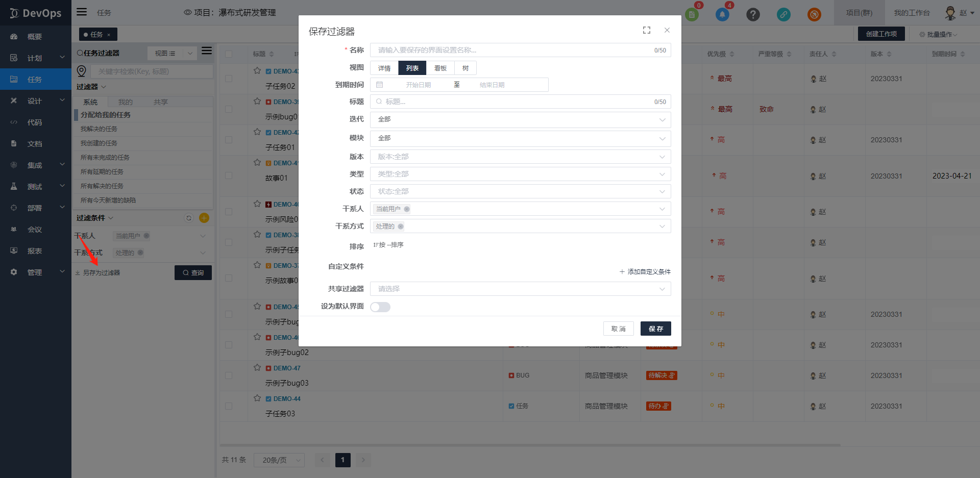Click 添加自定义条件 link

pos(645,271)
